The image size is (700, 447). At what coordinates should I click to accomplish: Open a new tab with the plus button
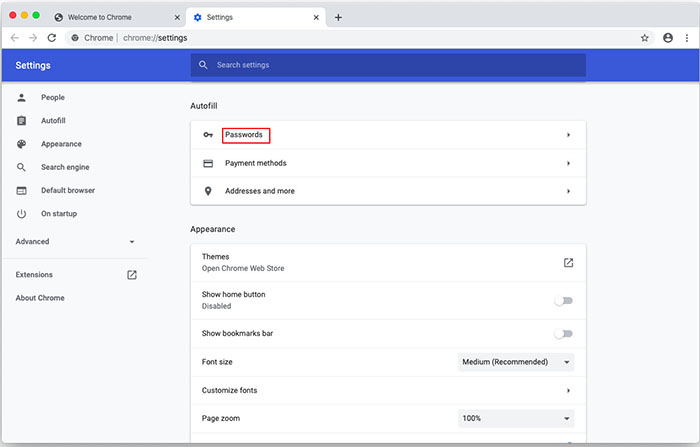click(338, 17)
